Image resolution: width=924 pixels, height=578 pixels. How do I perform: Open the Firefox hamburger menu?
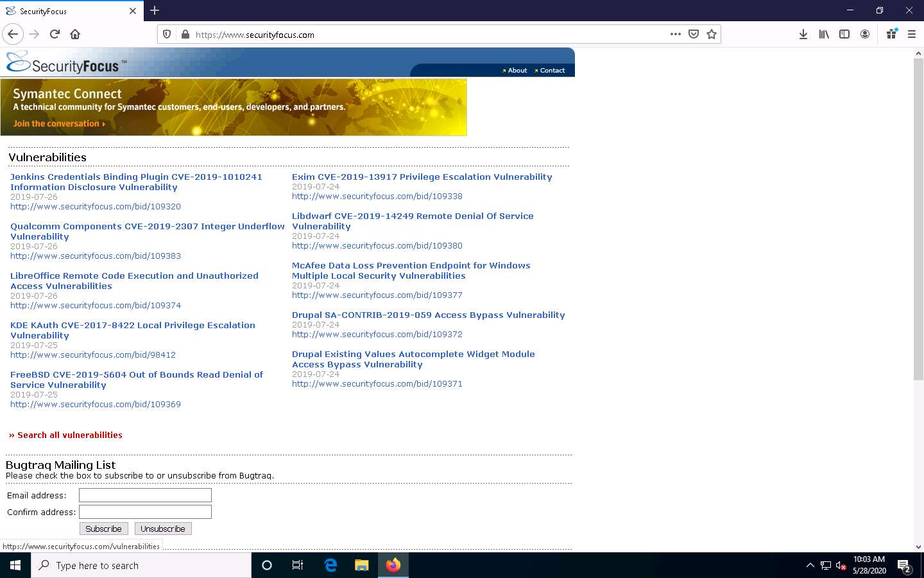912,34
